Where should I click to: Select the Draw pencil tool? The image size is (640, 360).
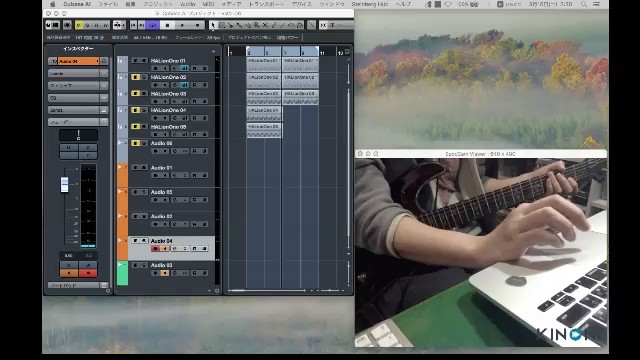tap(273, 25)
